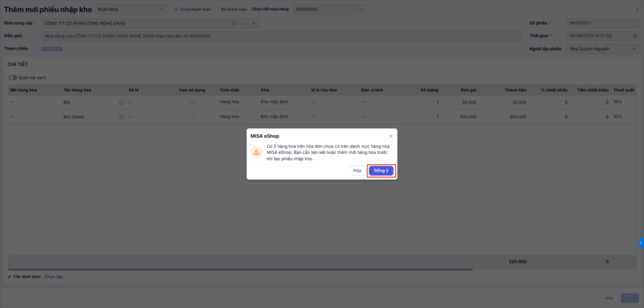The width and height of the screenshot is (644, 308).
Task: Open the Mua hàng type dropdown
Action: [x=131, y=9]
